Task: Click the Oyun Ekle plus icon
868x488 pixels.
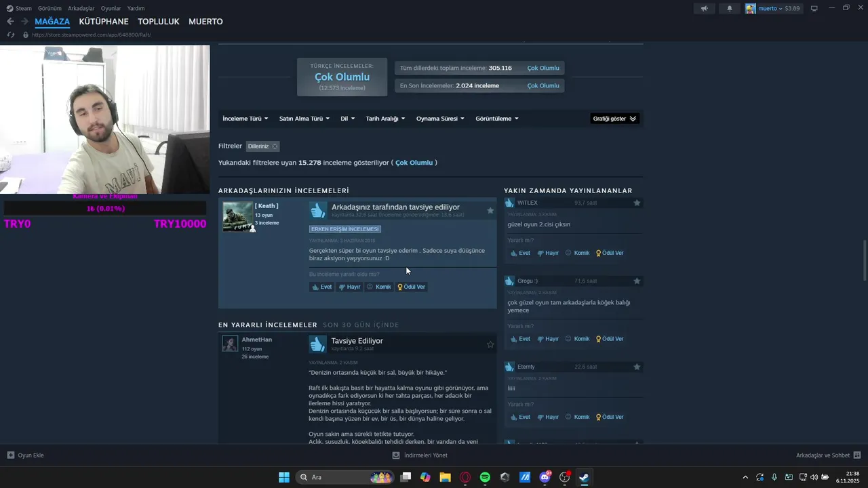Action: tap(10, 455)
